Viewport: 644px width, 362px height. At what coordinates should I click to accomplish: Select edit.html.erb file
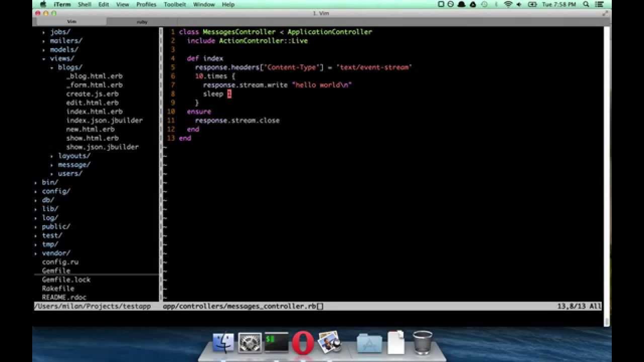(92, 103)
